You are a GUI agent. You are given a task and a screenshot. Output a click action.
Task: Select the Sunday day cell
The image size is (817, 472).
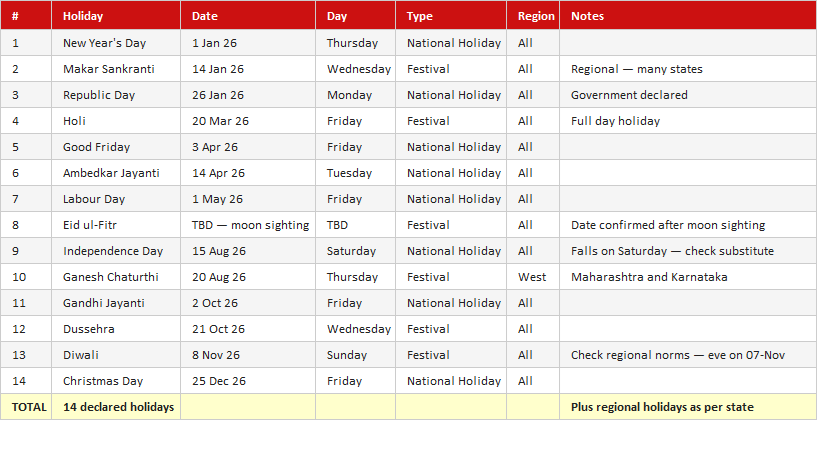pos(355,355)
